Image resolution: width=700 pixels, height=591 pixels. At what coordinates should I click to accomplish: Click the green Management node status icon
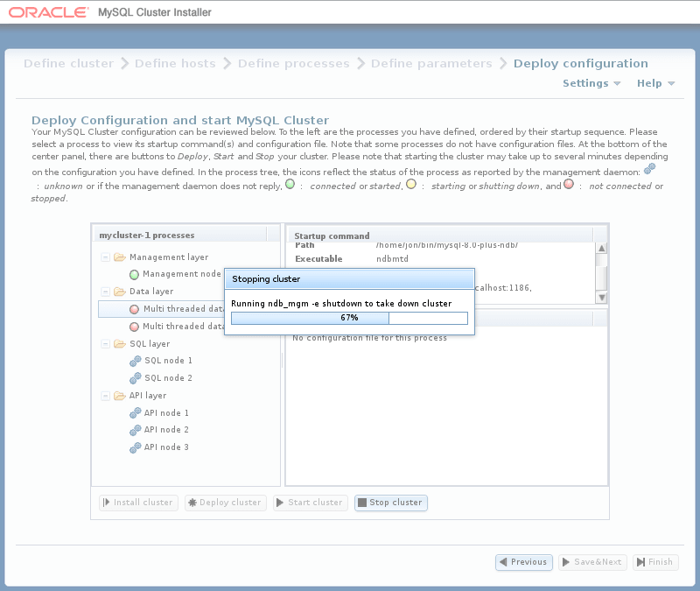coord(134,275)
